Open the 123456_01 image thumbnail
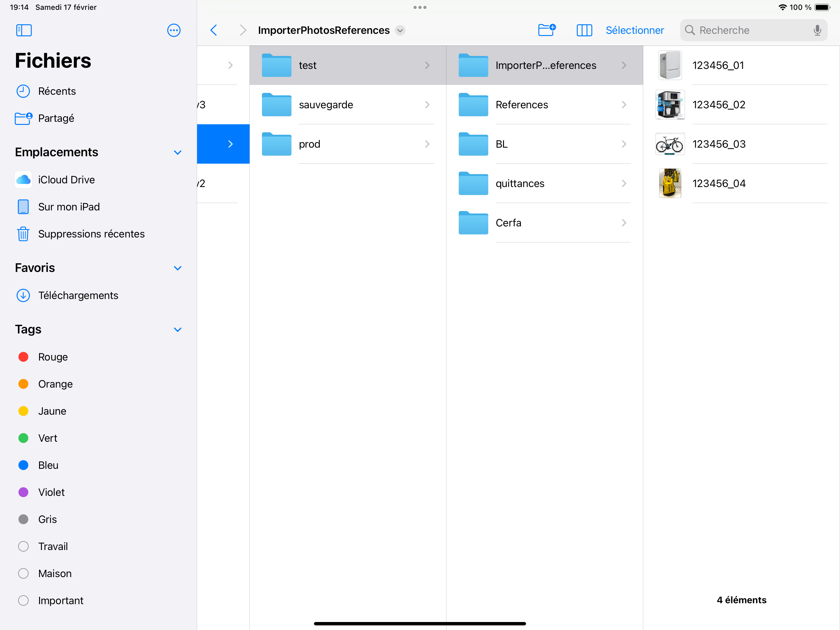This screenshot has height=630, width=840. click(670, 65)
